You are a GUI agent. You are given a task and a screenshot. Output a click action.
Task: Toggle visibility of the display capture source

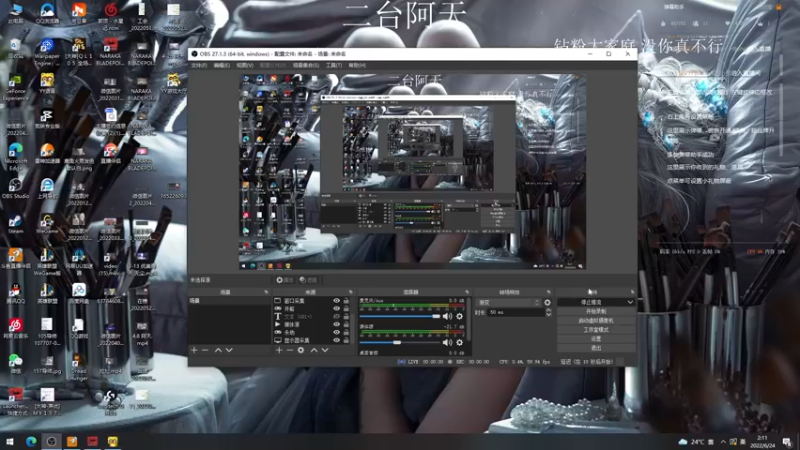click(x=336, y=340)
